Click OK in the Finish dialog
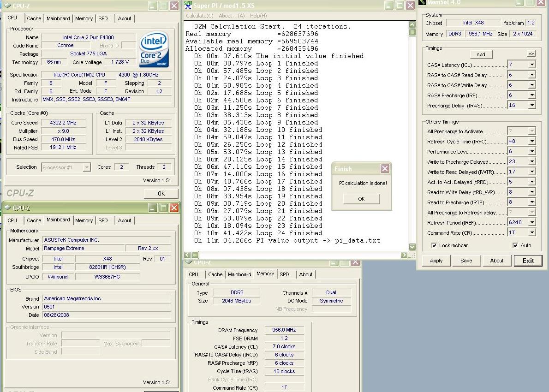The height and width of the screenshot is (392, 549). click(x=361, y=199)
